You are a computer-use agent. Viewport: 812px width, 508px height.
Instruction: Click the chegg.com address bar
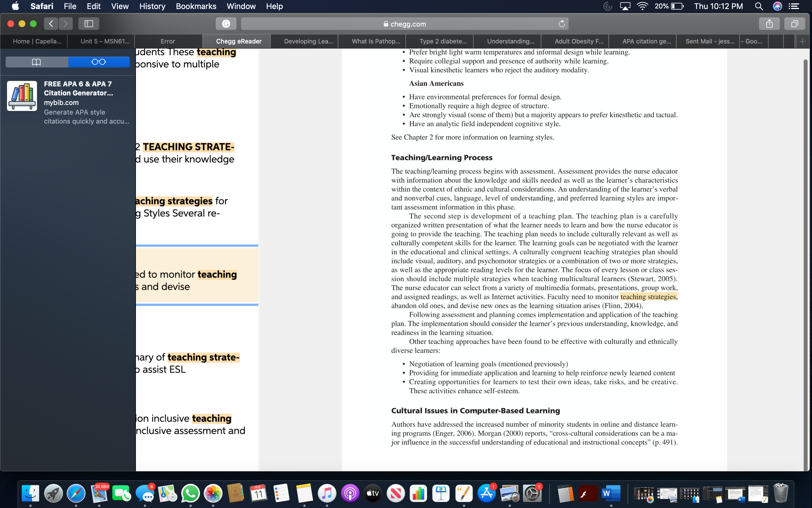coord(404,24)
